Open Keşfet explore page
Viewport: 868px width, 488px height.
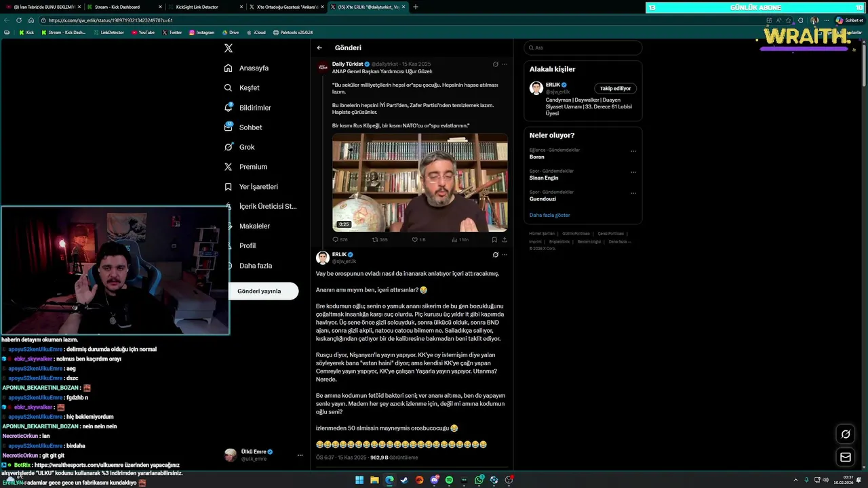coord(242,87)
